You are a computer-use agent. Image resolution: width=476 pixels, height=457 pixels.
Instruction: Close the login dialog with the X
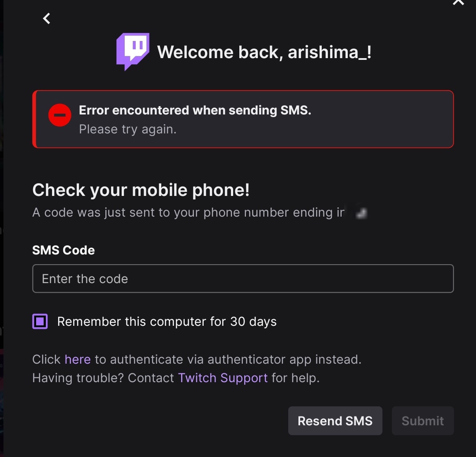(458, 3)
